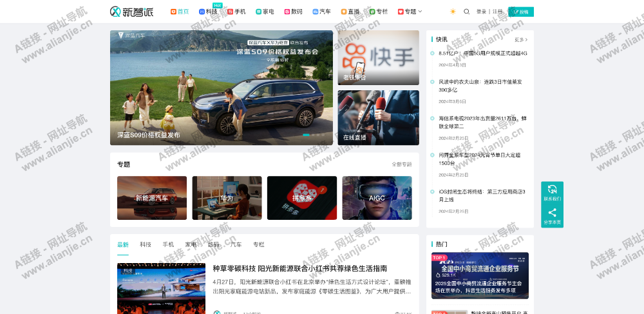Open news 问界全系车型2024元宵节

pyautogui.click(x=479, y=159)
